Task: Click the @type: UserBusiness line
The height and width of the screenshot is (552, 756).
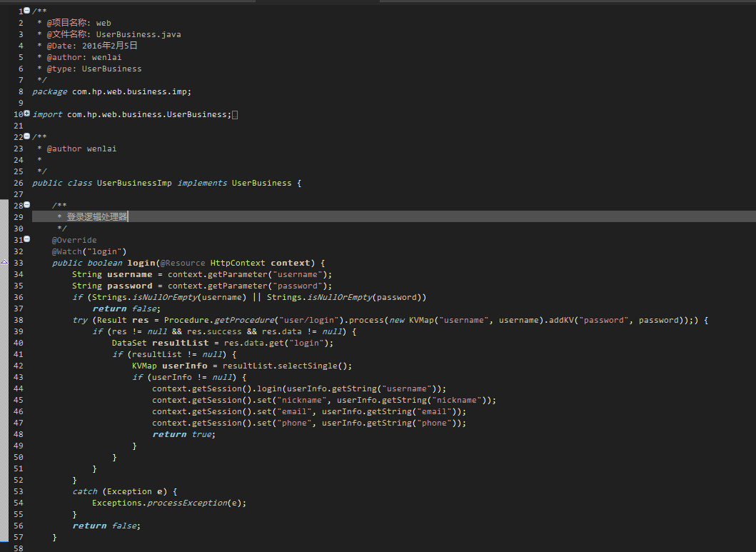Action: pos(94,69)
